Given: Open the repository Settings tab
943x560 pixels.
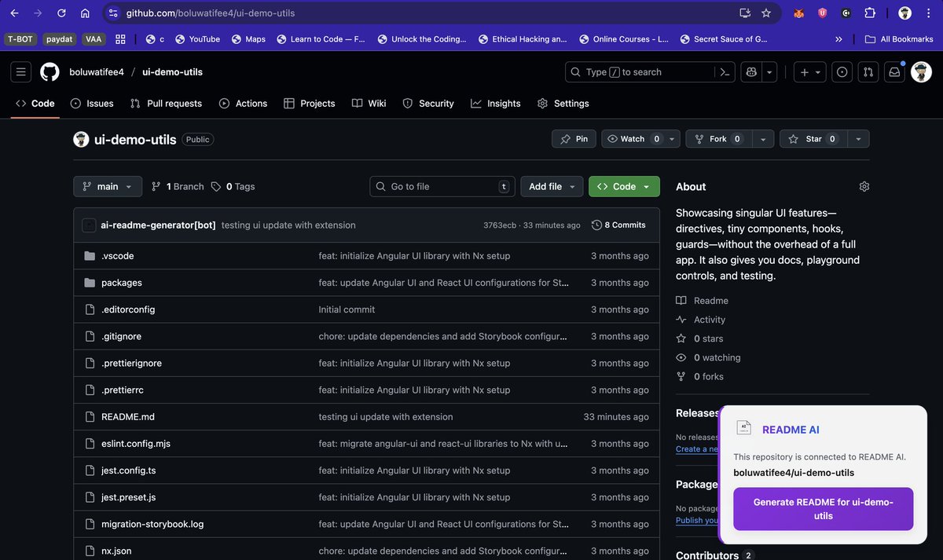Looking at the screenshot, I should click(x=563, y=103).
